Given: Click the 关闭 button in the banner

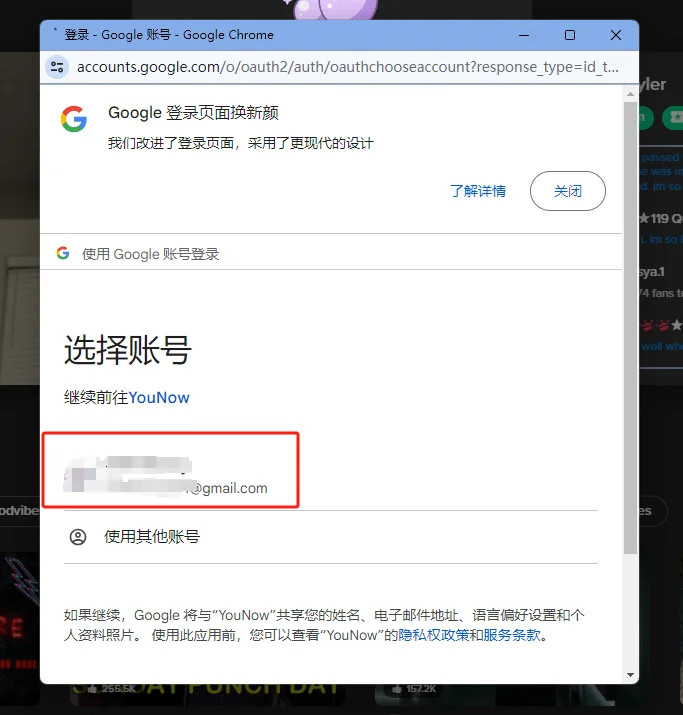Looking at the screenshot, I should pos(568,191).
